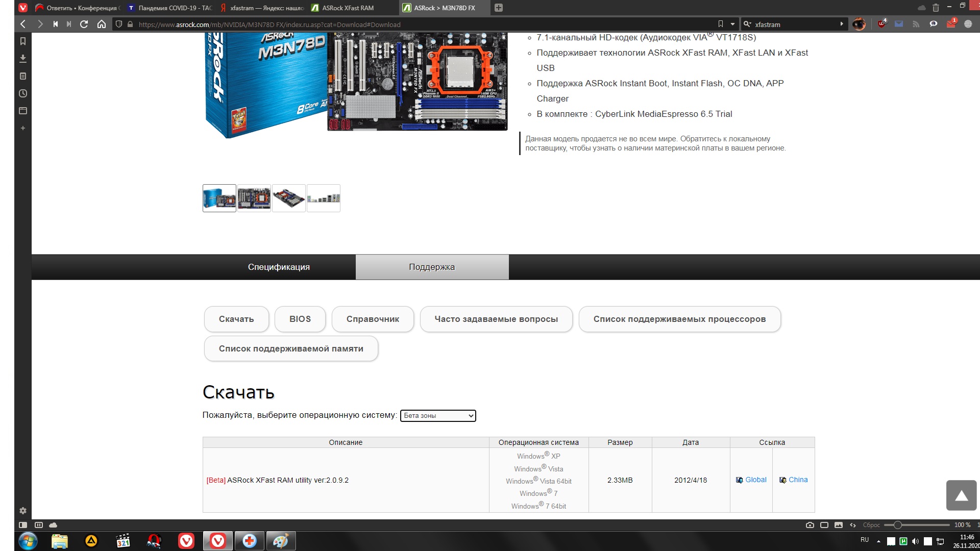The width and height of the screenshot is (980, 551).
Task: Expand the operating system selection dropdown
Action: pyautogui.click(x=438, y=416)
